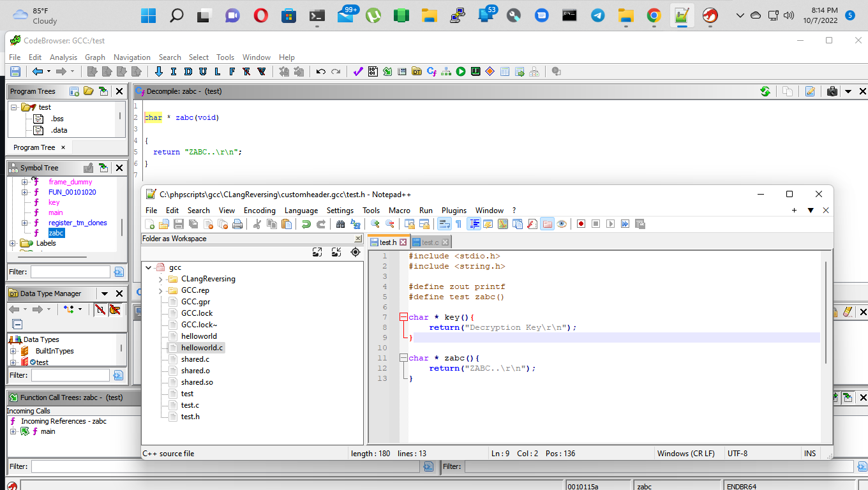Start macro recording in Notepad++
The width and height of the screenshot is (868, 490).
pyautogui.click(x=581, y=224)
